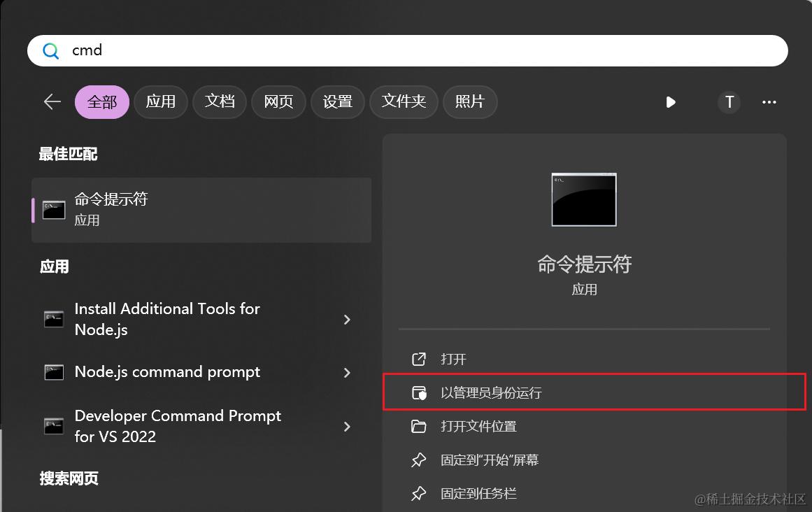
Task: Open the 命令提示符 best match result
Action: (x=201, y=210)
